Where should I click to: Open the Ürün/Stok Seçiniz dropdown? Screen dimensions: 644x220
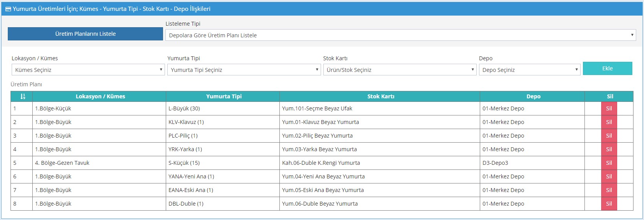pyautogui.click(x=400, y=70)
